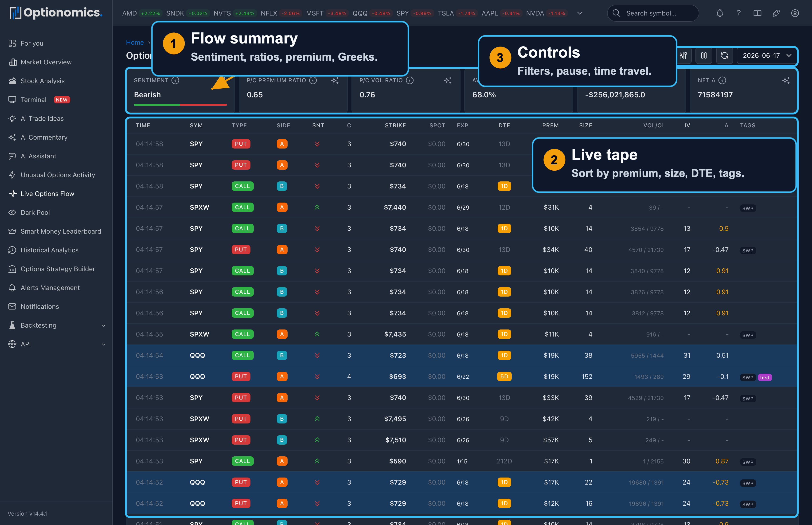Screen dimensions: 812x525
Task: Click the Home breadcrumb link
Action: point(135,42)
